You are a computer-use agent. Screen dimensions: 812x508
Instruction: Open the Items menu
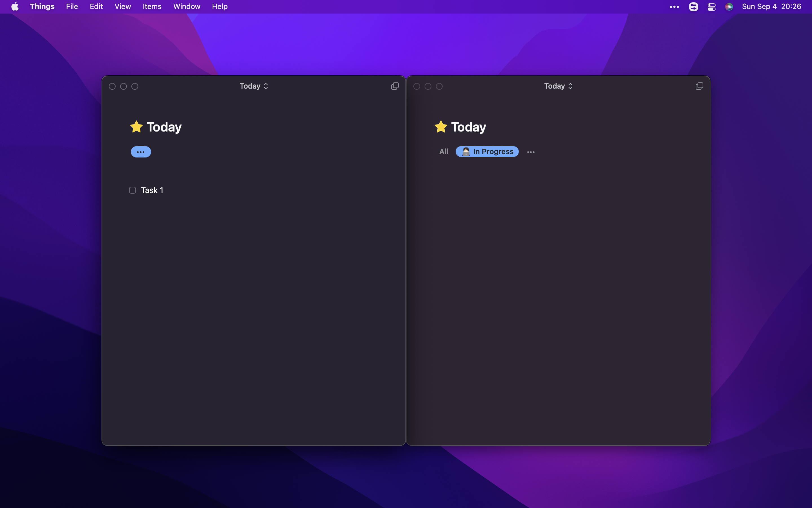point(152,6)
